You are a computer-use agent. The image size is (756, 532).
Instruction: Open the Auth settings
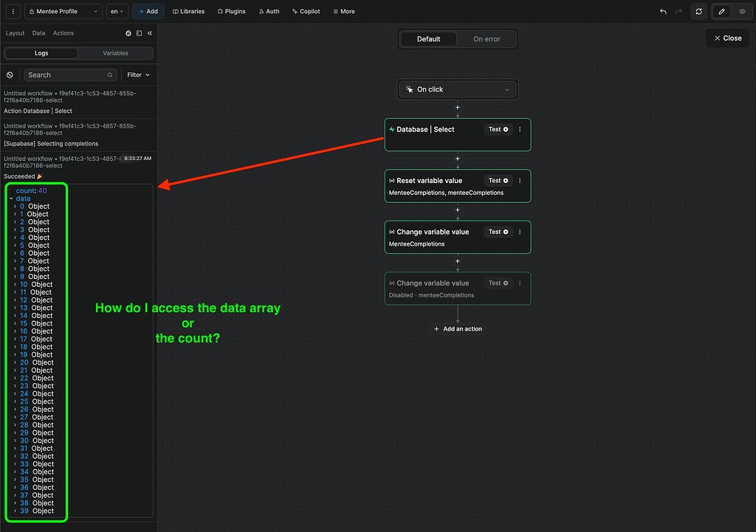pyautogui.click(x=269, y=11)
